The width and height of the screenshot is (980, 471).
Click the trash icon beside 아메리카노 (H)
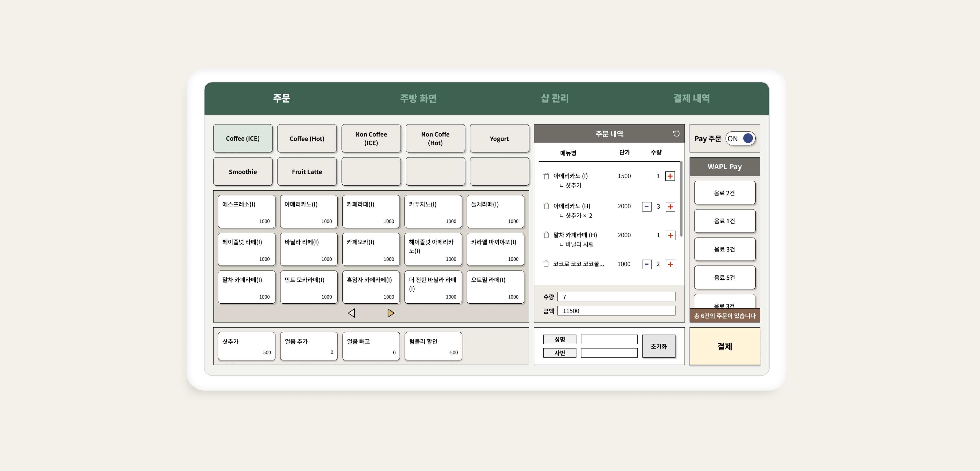[546, 206]
